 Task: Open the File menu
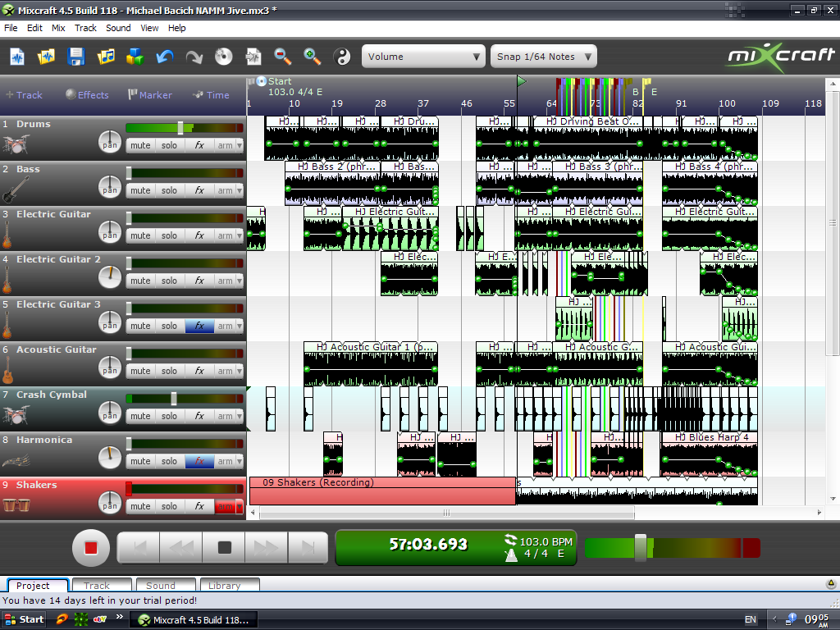(x=11, y=28)
